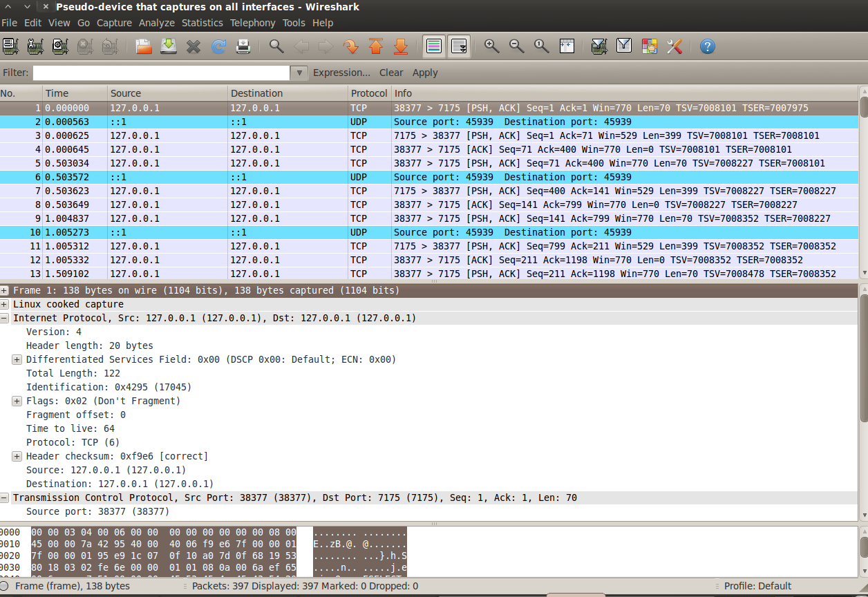Open the Telephony menu

253,23
